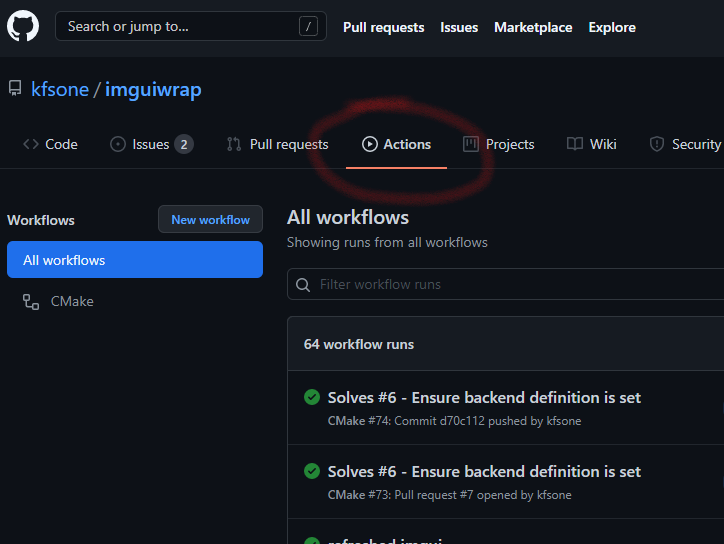
Task: Click 'CMake #74: Commit d70c112 pushed by kfsone'
Action: 454,421
